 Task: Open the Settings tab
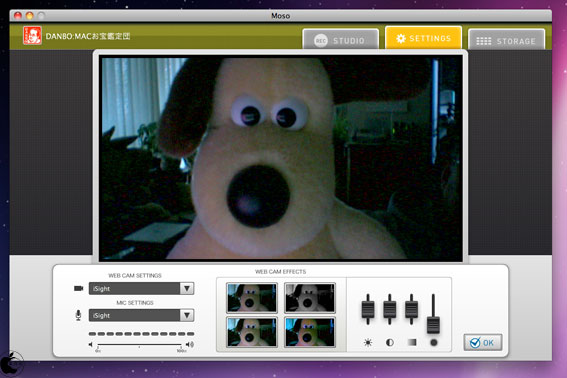click(x=423, y=38)
